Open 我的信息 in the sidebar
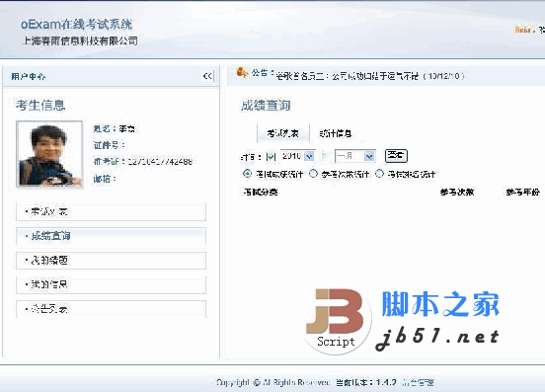The width and height of the screenshot is (545, 392). [x=111, y=284]
